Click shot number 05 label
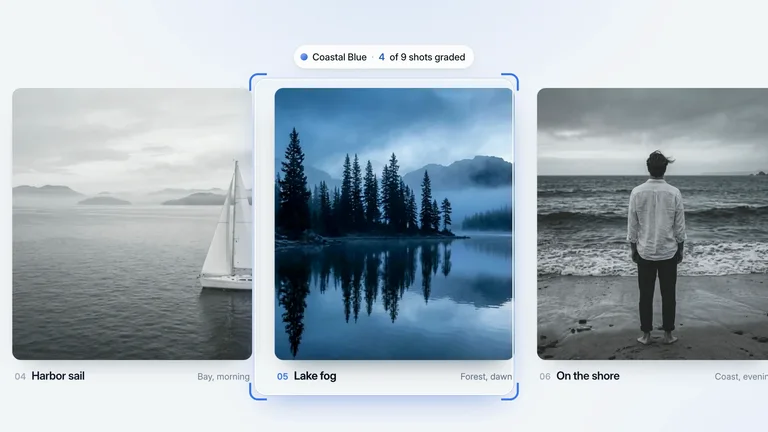Viewport: 768px width, 432px height. coord(283,377)
